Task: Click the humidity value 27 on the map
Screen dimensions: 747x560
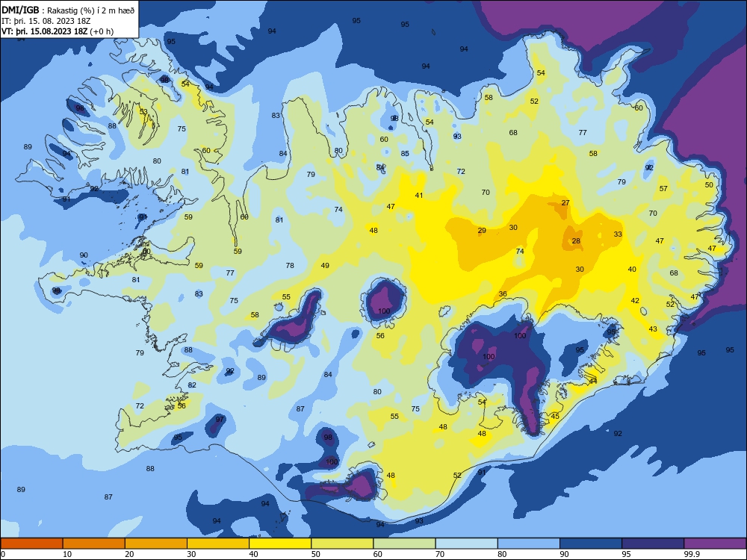Action: [565, 203]
